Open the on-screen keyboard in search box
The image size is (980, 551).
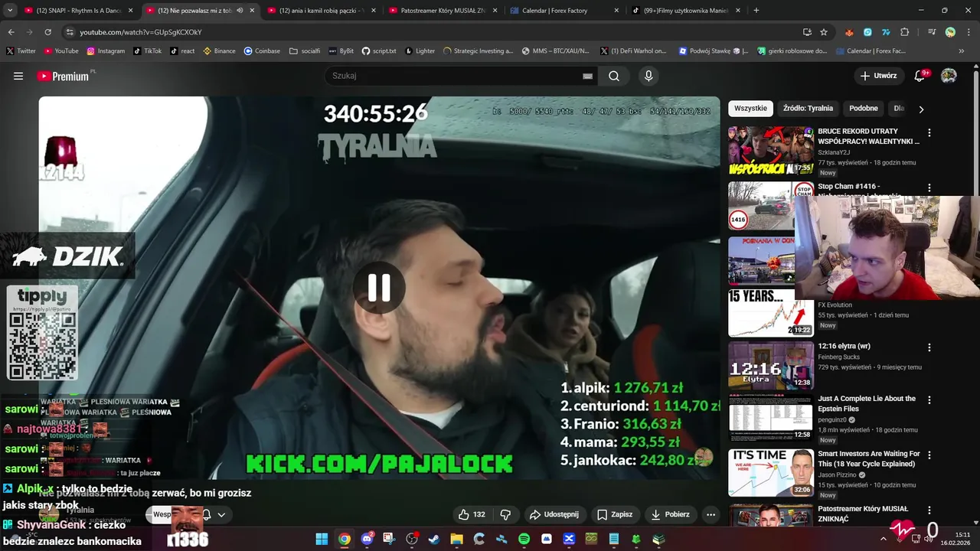(x=587, y=76)
